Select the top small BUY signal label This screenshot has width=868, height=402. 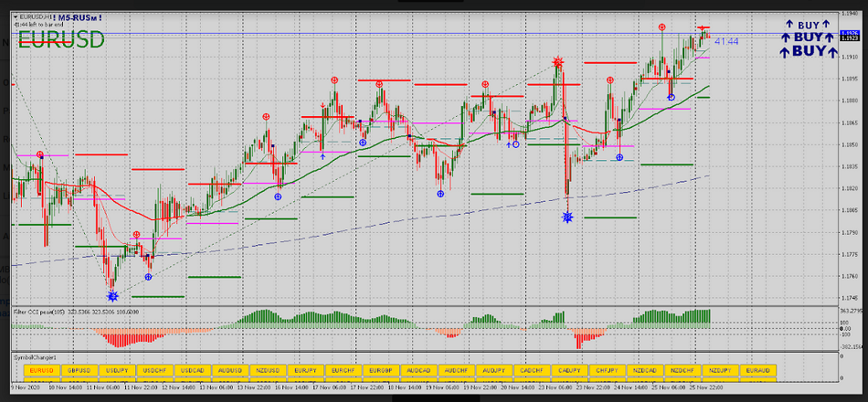[808, 25]
